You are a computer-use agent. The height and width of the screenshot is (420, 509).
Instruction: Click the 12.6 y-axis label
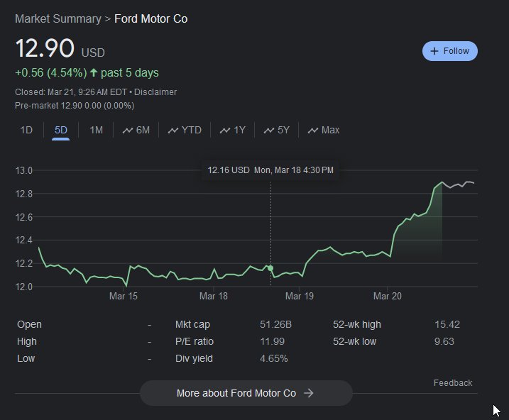24,217
